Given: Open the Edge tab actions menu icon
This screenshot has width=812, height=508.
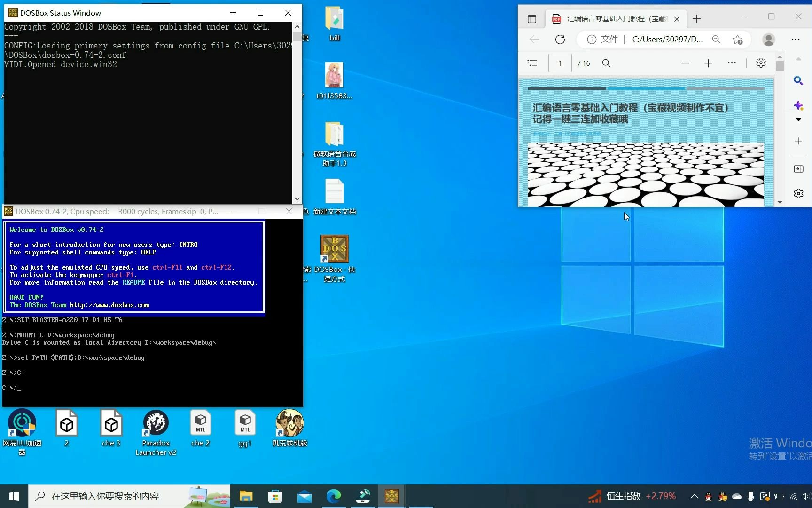Looking at the screenshot, I should click(532, 19).
